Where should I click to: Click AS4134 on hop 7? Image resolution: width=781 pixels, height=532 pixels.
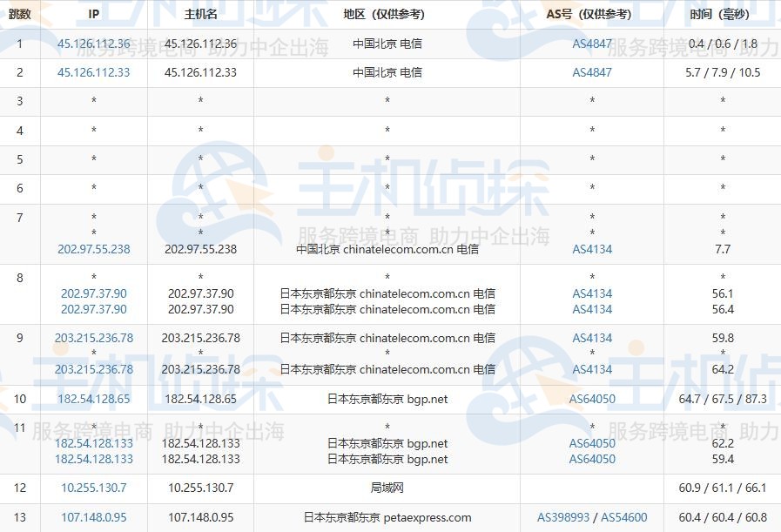click(x=591, y=249)
